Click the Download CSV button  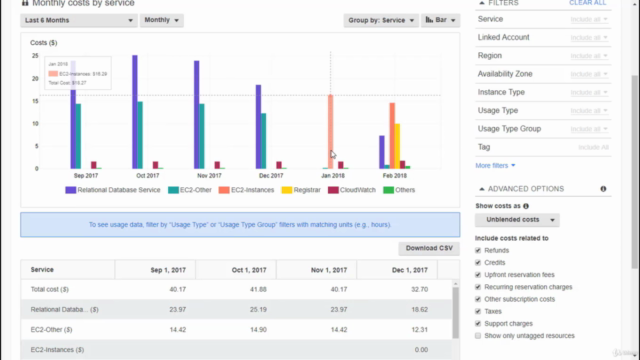coord(429,248)
